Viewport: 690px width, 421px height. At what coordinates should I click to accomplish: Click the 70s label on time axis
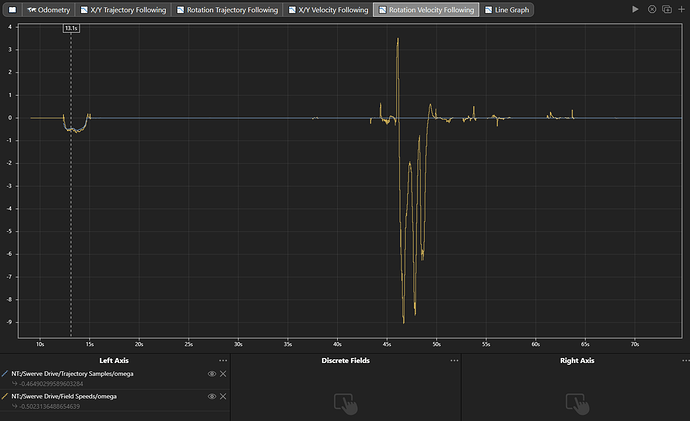click(635, 344)
